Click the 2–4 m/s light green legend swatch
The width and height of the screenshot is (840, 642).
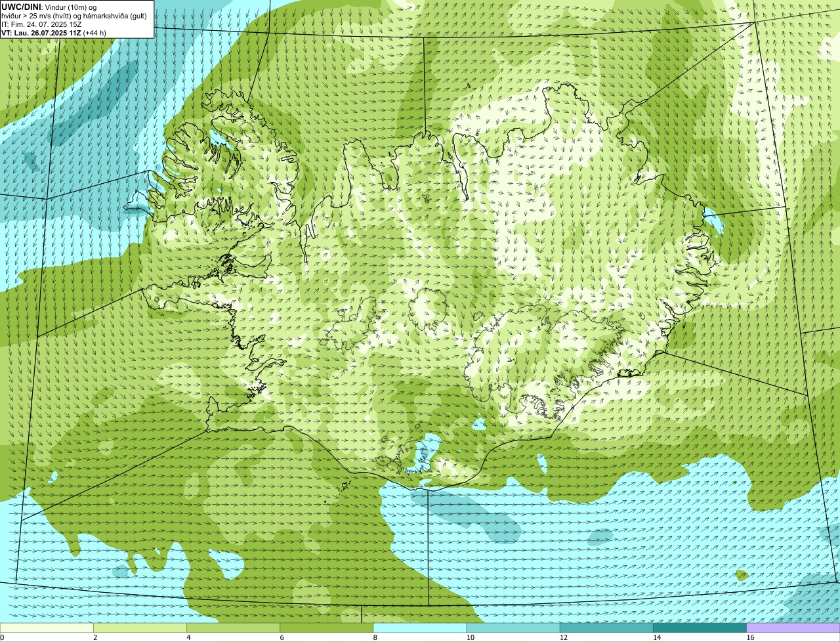[140, 628]
